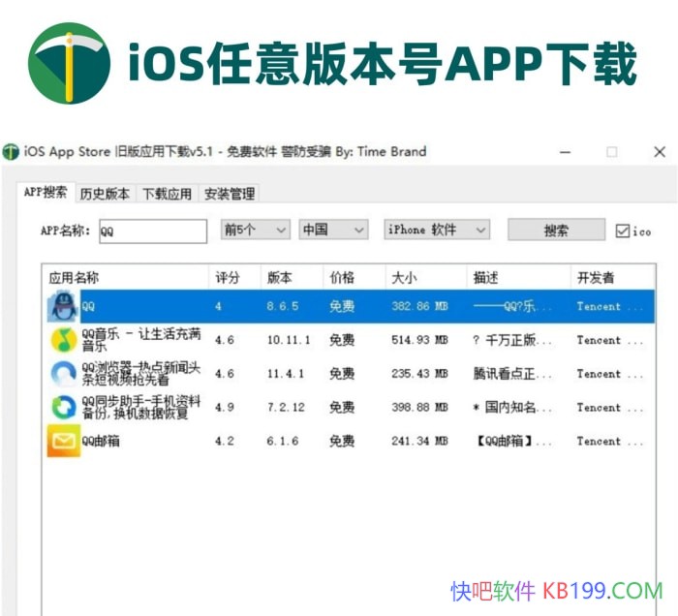Click the QQ同步助手 app icon
Viewport: 678px width, 616px height.
[63, 408]
